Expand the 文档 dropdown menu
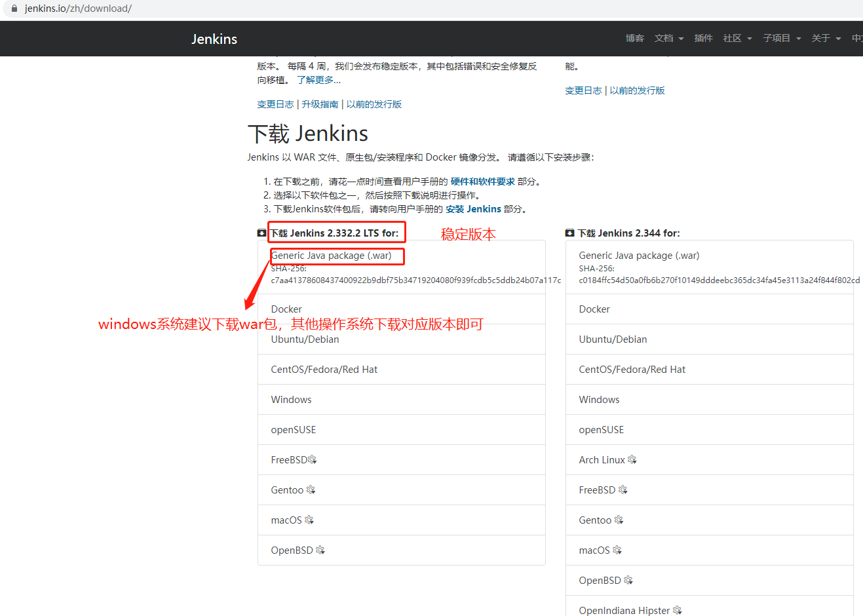Screen dimensions: 863x616 coord(669,39)
